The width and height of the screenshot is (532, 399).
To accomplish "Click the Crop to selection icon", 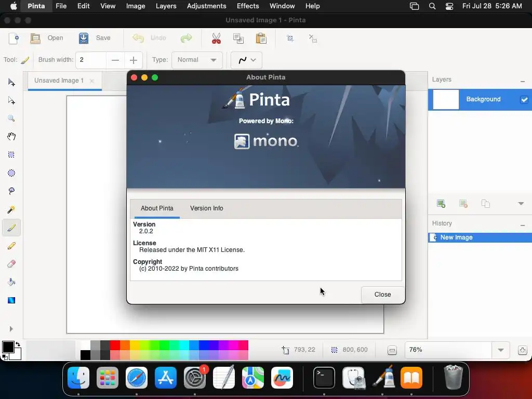I will click(290, 38).
